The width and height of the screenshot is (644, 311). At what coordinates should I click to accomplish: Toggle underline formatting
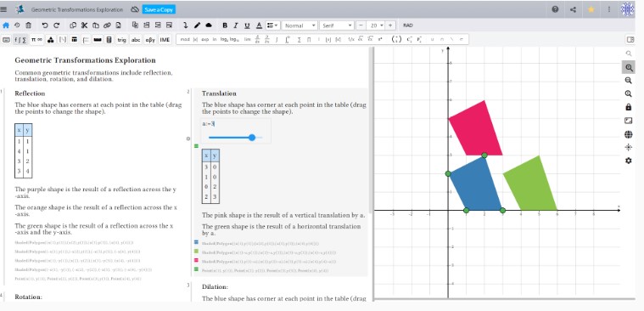(x=247, y=25)
